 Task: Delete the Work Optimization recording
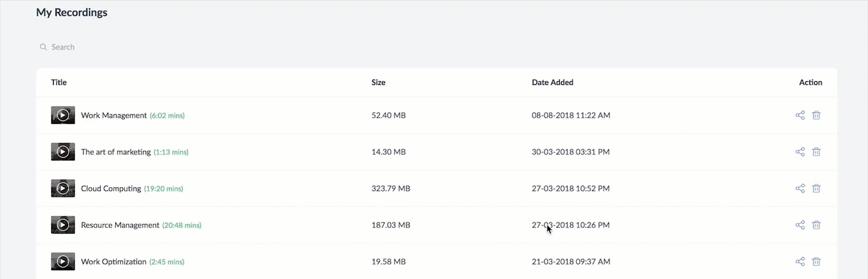click(816, 261)
